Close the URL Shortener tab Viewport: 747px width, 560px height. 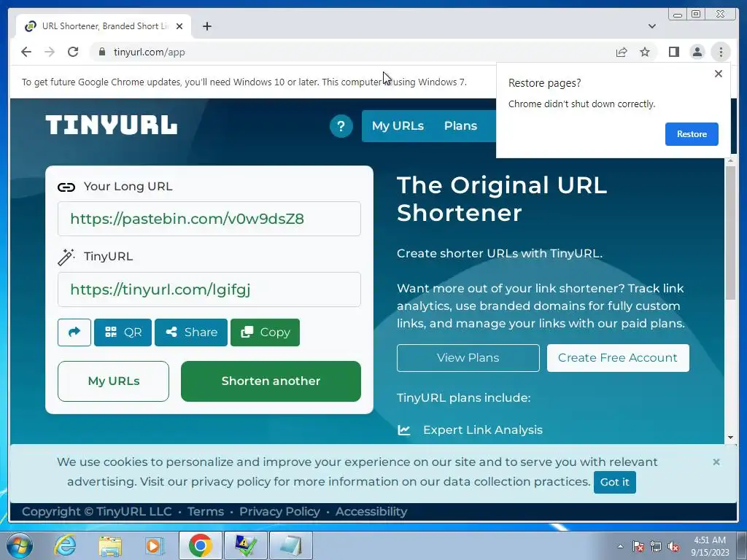[x=179, y=26]
